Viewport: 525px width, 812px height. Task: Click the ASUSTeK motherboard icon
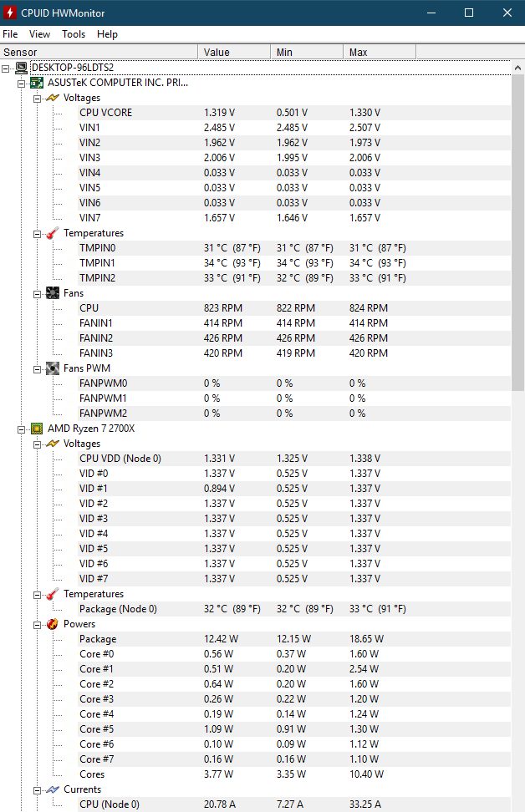pyautogui.click(x=37, y=83)
